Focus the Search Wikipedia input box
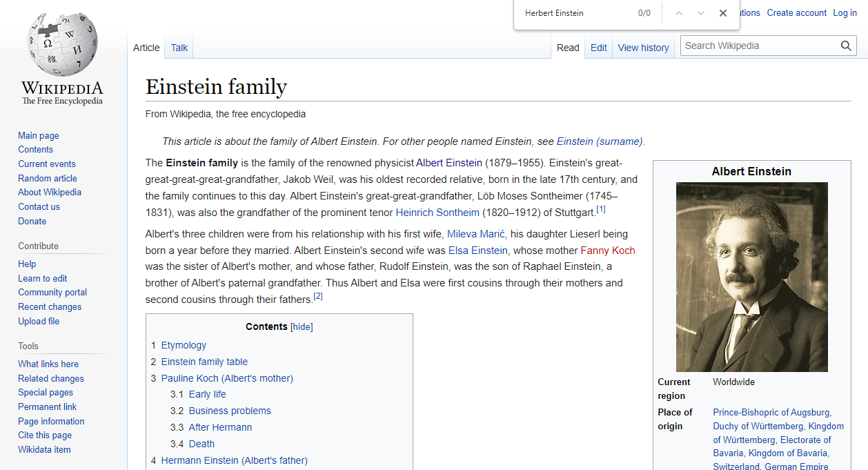868x470 pixels. click(x=760, y=46)
